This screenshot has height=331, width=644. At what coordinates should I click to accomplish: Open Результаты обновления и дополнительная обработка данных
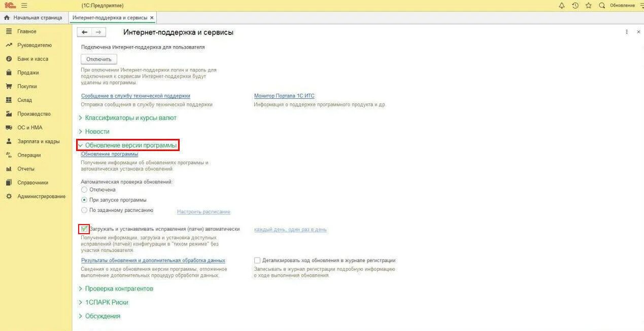pos(153,261)
